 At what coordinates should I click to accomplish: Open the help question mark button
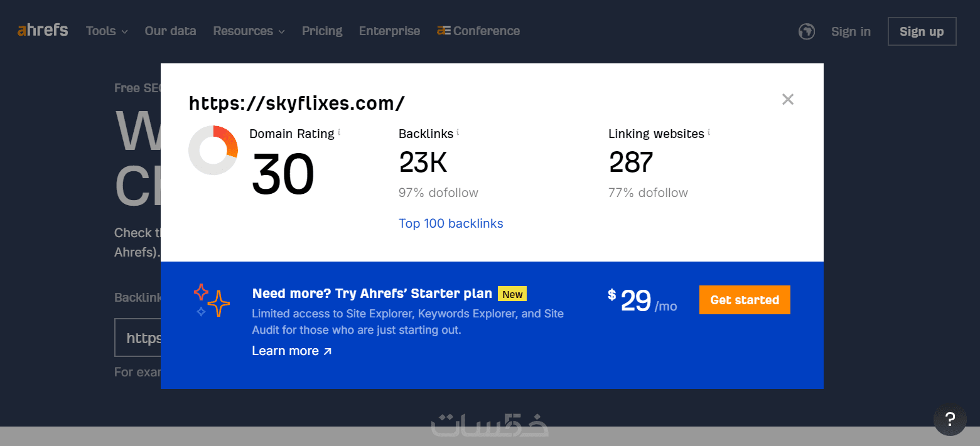point(950,420)
